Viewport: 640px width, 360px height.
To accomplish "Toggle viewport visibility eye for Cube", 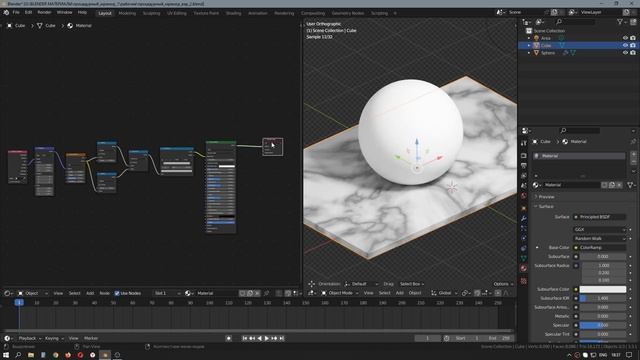I will coord(625,45).
